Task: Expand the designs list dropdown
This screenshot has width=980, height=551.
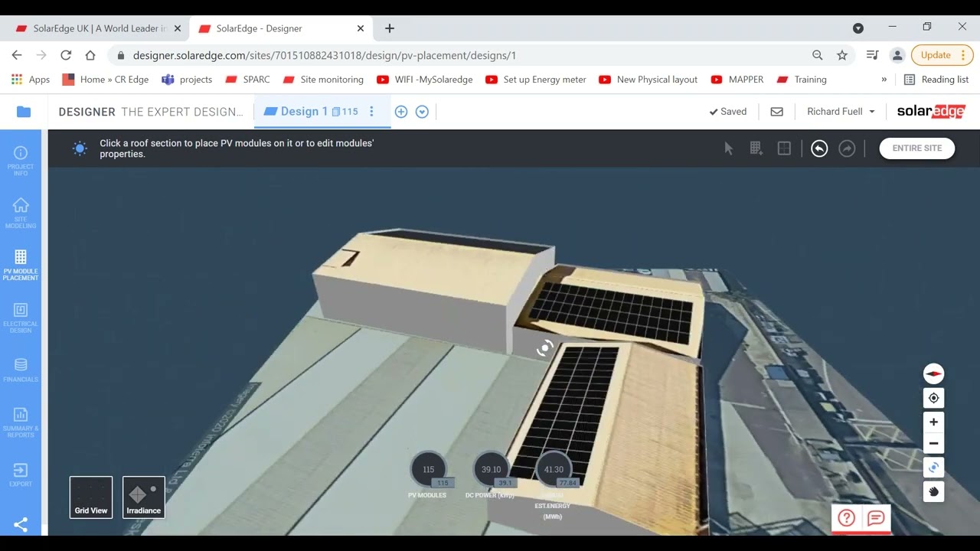Action: [422, 112]
